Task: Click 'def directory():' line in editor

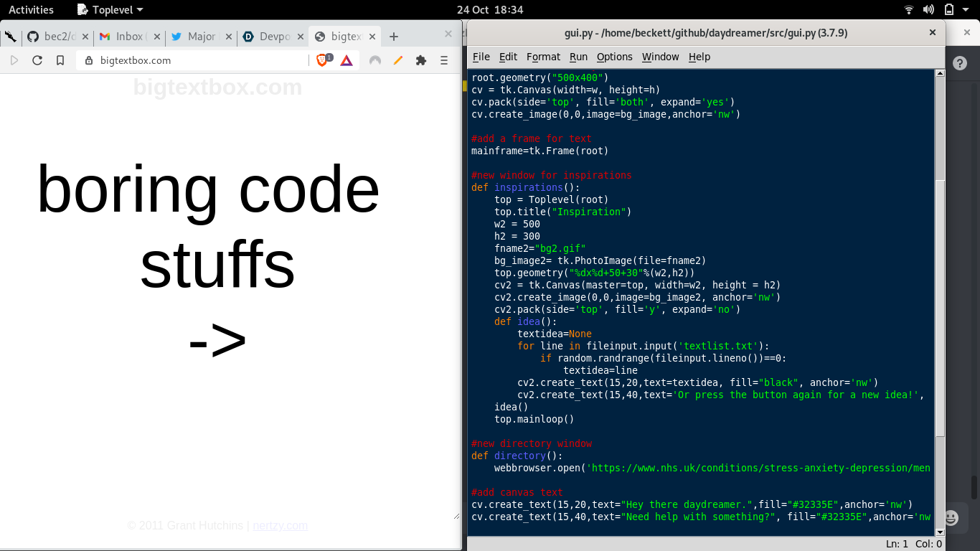Action: (x=517, y=456)
